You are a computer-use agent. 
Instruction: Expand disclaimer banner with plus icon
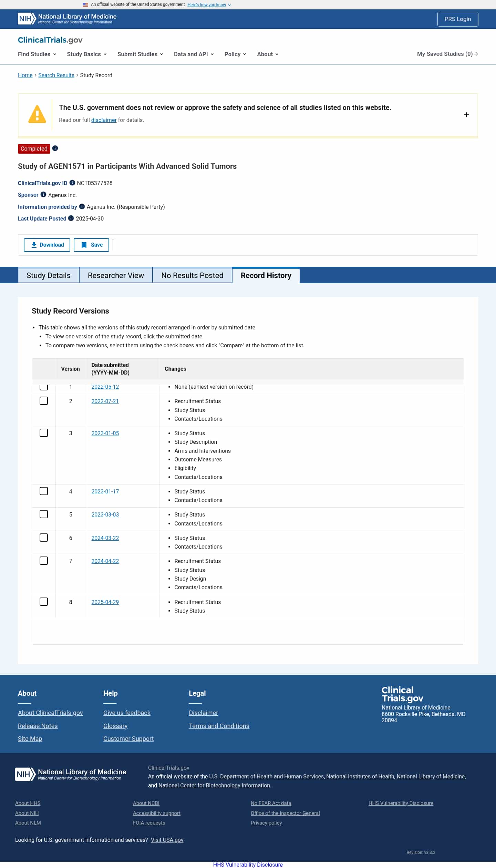466,115
